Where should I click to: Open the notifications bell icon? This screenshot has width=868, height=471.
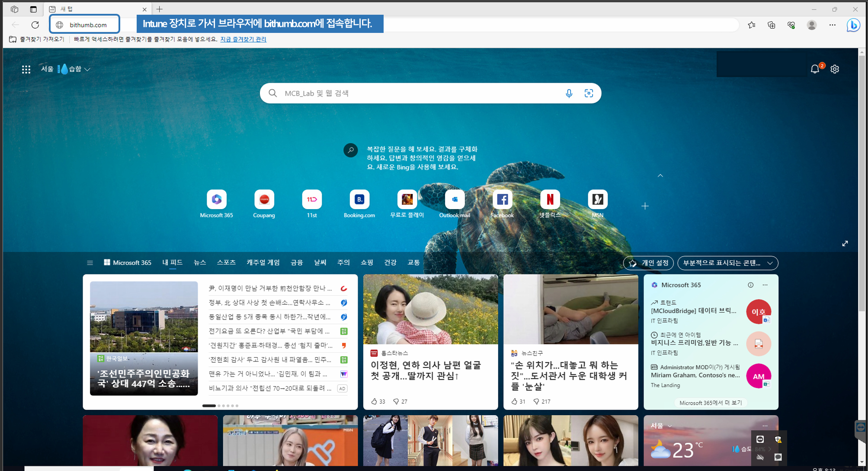coord(815,69)
